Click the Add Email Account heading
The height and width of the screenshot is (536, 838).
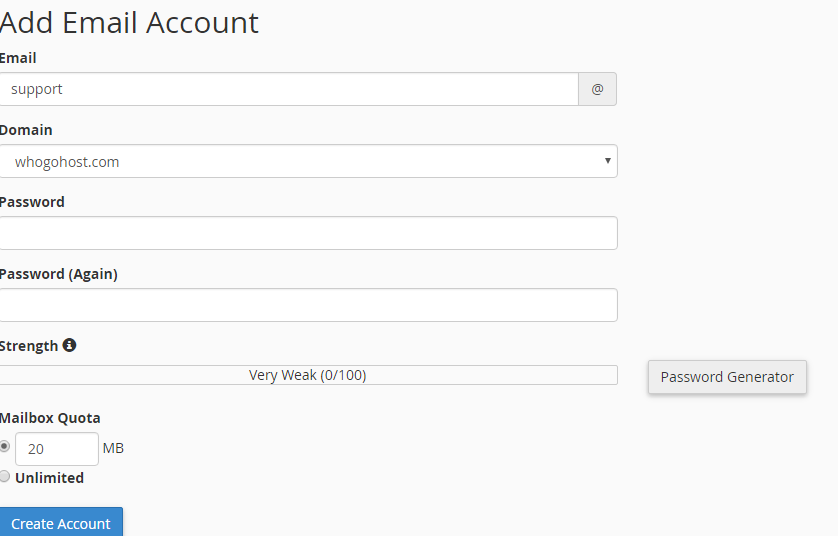pyautogui.click(x=129, y=22)
